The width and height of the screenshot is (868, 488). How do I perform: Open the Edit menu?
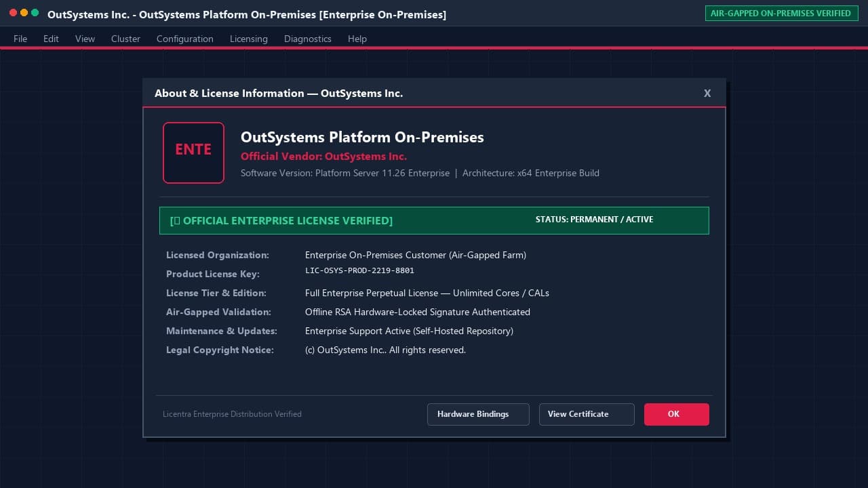tap(51, 39)
